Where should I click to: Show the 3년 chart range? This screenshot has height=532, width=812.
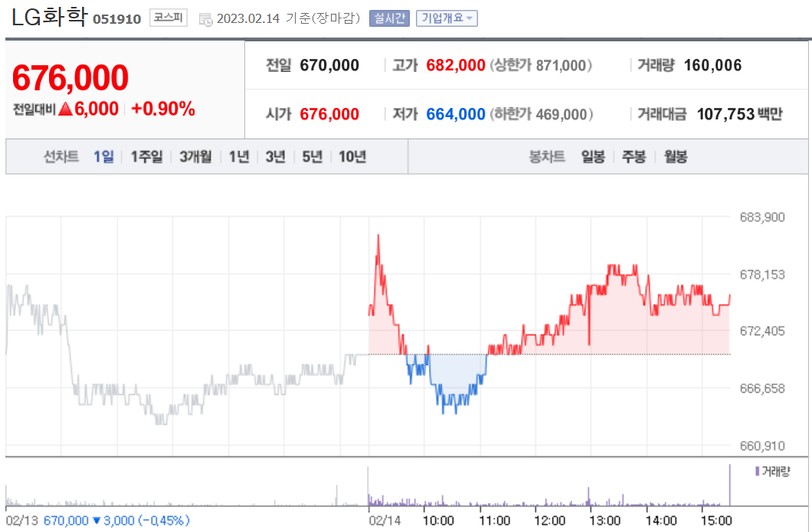tap(276, 156)
